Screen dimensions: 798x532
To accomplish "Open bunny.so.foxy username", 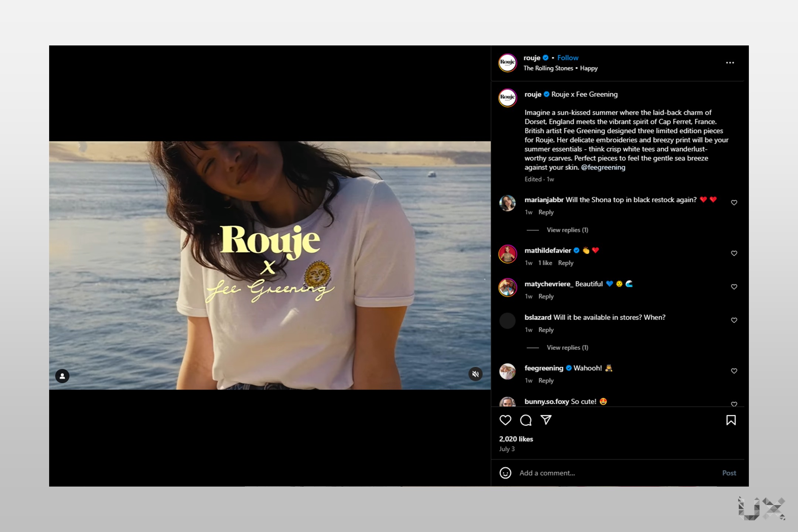I will 547,402.
